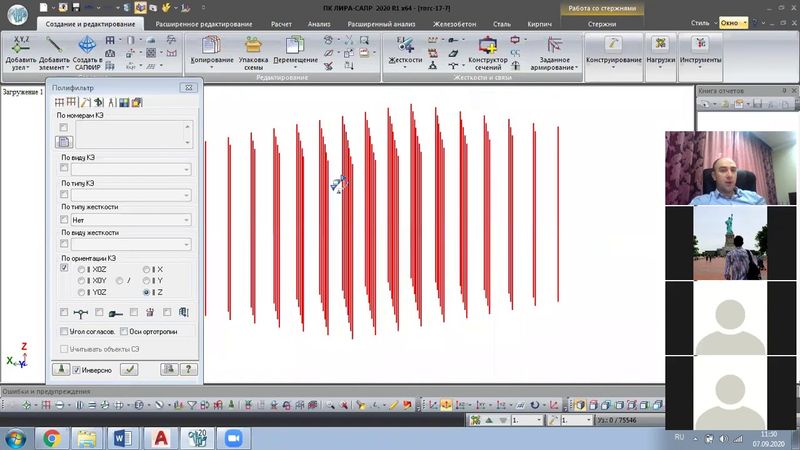Select the Упаковка схемы icon
Screen dimensions: 800x450
pos(253,46)
